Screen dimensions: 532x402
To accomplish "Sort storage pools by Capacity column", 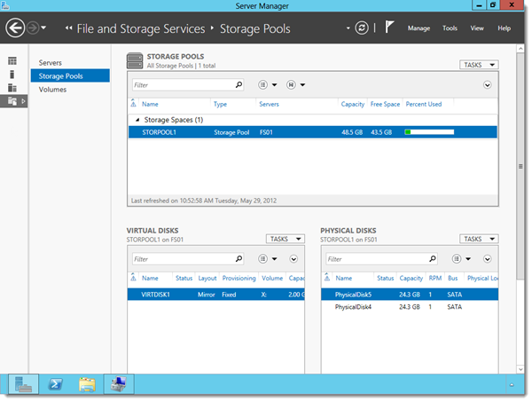I will (353, 104).
